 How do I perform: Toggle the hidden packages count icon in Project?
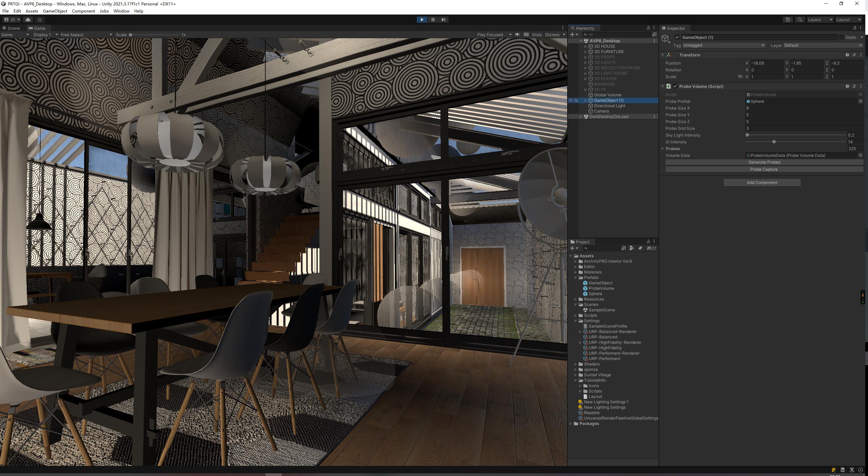pos(651,248)
